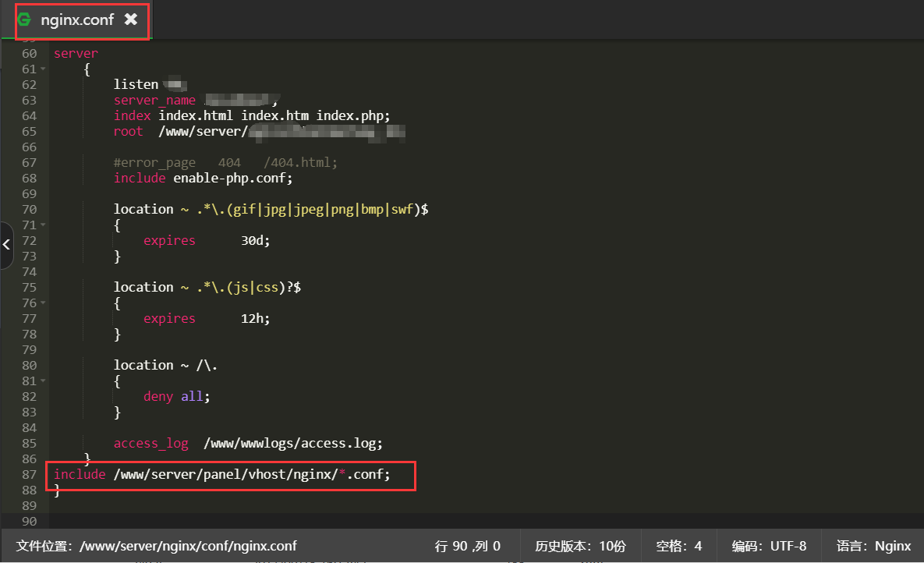This screenshot has height=563, width=924.
Task: Click the '12h;' expires value
Action: click(x=255, y=318)
